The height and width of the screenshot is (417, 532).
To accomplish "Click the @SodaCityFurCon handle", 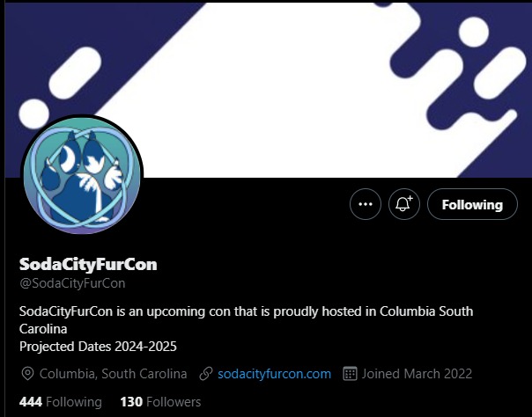I will [x=72, y=283].
